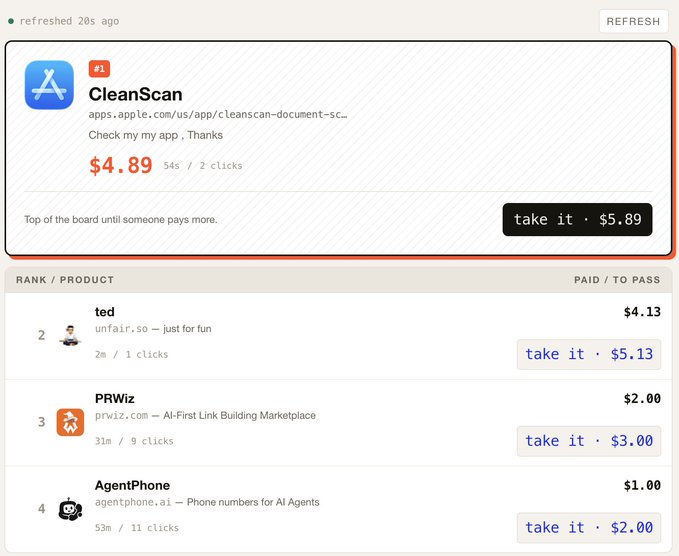679x556 pixels.
Task: Open the apps.apple.com CleanScan URL
Action: (x=218, y=114)
